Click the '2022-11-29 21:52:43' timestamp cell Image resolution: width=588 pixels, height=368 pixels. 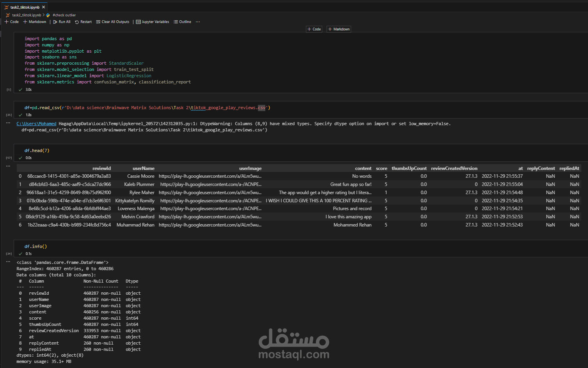tap(502, 225)
